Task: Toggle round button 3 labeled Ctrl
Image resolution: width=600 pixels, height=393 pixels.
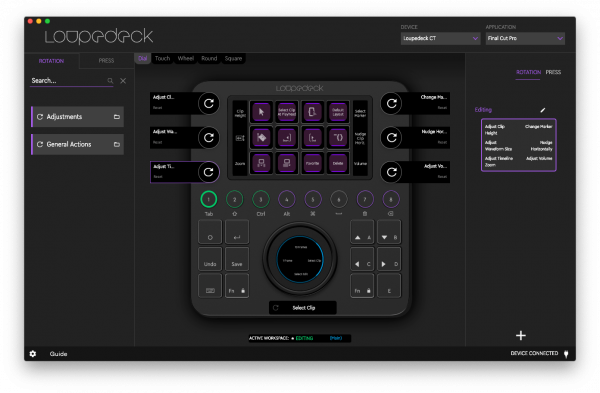Action: pyautogui.click(x=261, y=199)
